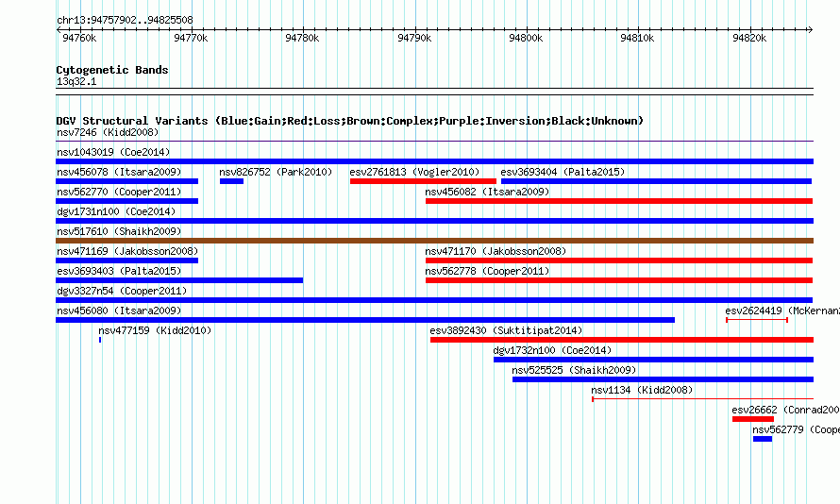
Task: Open the nsv471169 (Jakobsson2008) label
Action: point(127,251)
